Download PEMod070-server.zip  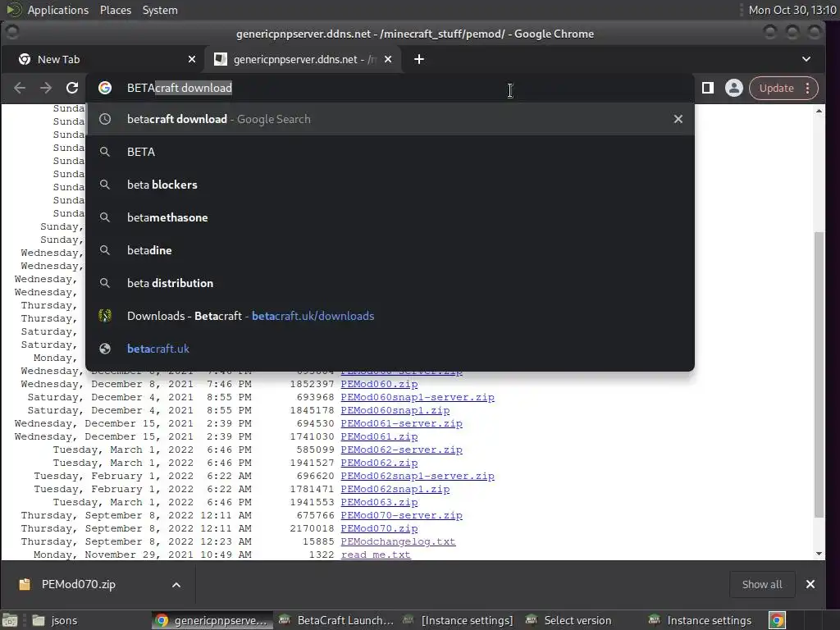coord(401,515)
